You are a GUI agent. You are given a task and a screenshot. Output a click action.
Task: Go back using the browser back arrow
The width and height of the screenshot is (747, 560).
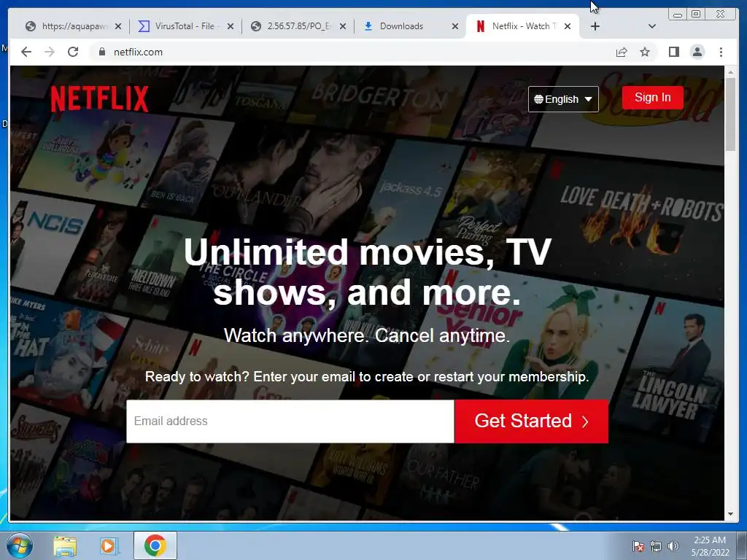(x=26, y=52)
